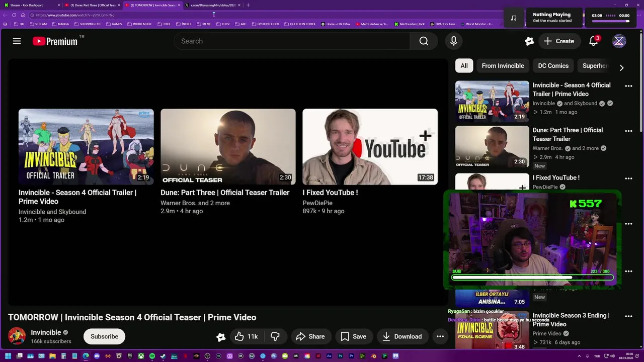Select the Superheroes filter chip
The width and height of the screenshot is (644, 362).
click(x=595, y=66)
